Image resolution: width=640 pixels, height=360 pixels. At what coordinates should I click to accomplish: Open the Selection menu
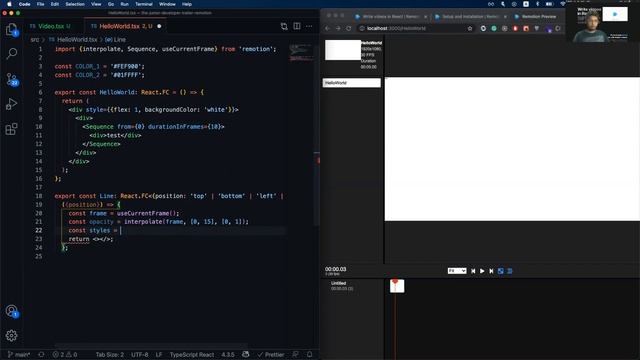coord(75,4)
